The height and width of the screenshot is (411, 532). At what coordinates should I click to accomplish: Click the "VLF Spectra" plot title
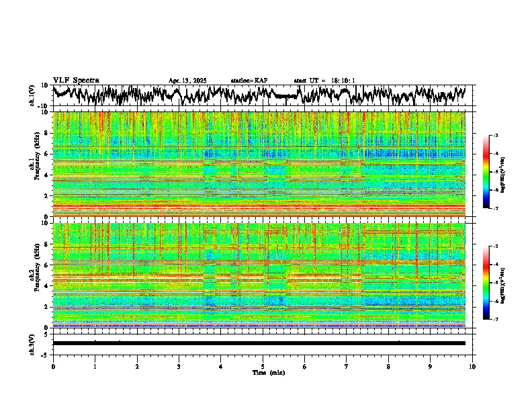pyautogui.click(x=76, y=81)
